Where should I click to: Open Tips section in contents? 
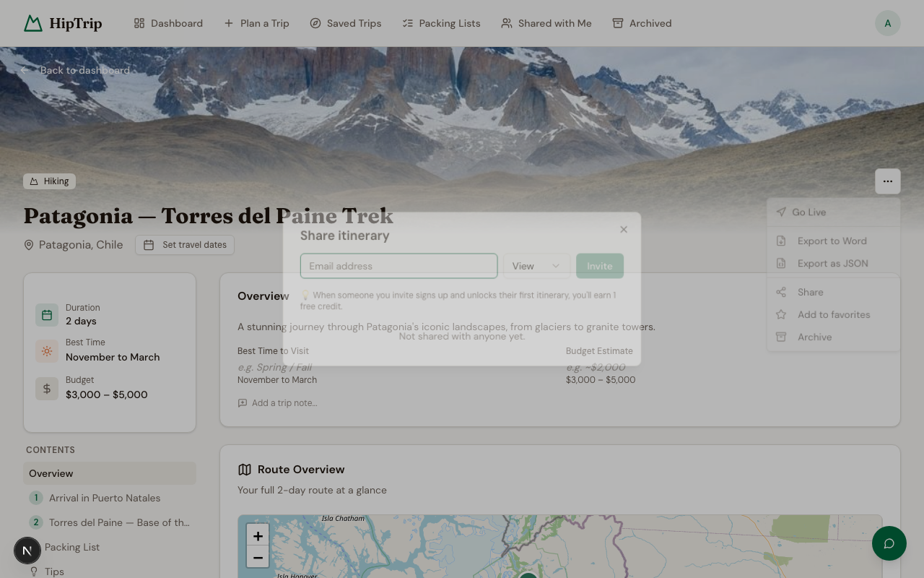click(110, 571)
